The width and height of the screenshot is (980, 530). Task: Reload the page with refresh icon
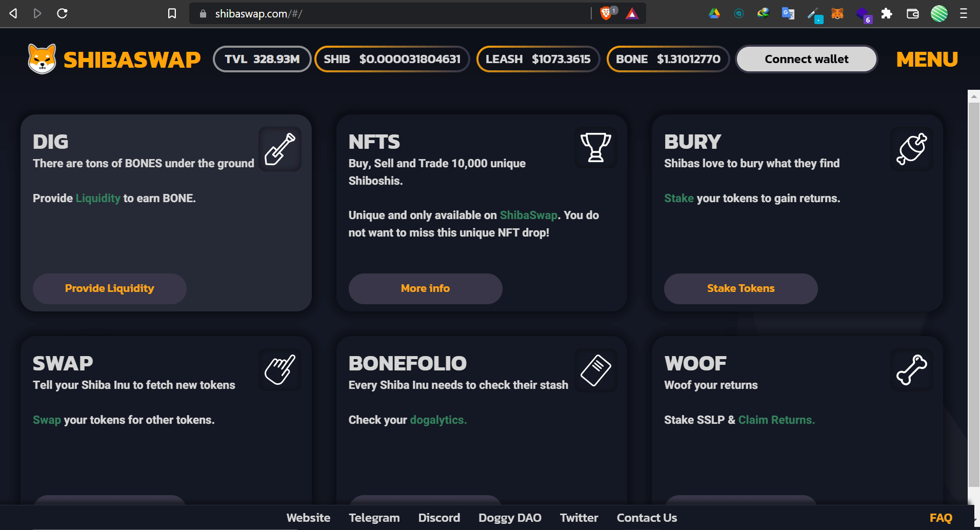point(62,13)
